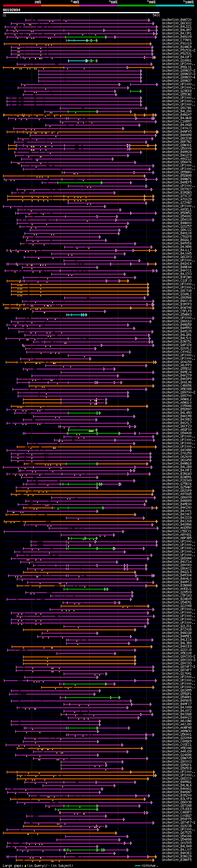Click the white query sequence bar
This screenshot has height=868, width=197.
81,13
